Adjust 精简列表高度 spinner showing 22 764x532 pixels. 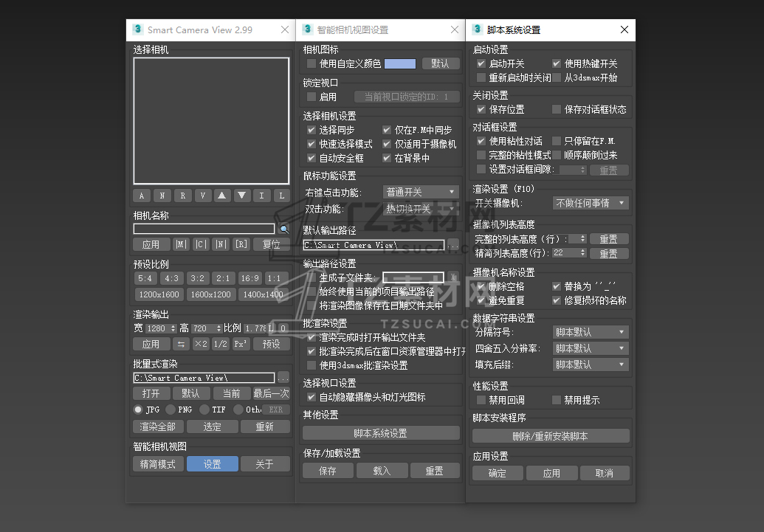[583, 252]
